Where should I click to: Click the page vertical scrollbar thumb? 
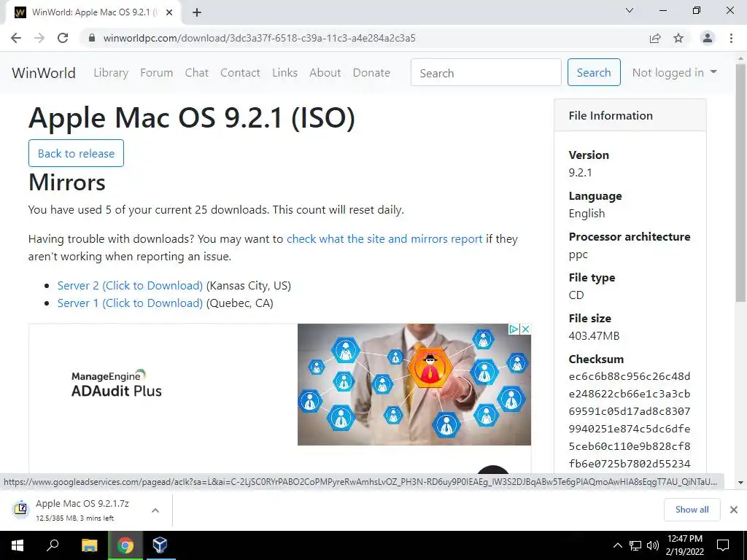click(x=740, y=183)
